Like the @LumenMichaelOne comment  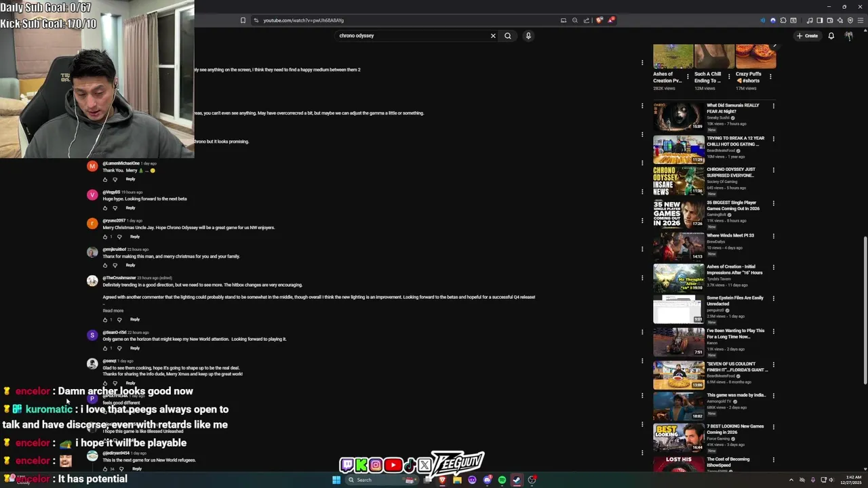[105, 180]
